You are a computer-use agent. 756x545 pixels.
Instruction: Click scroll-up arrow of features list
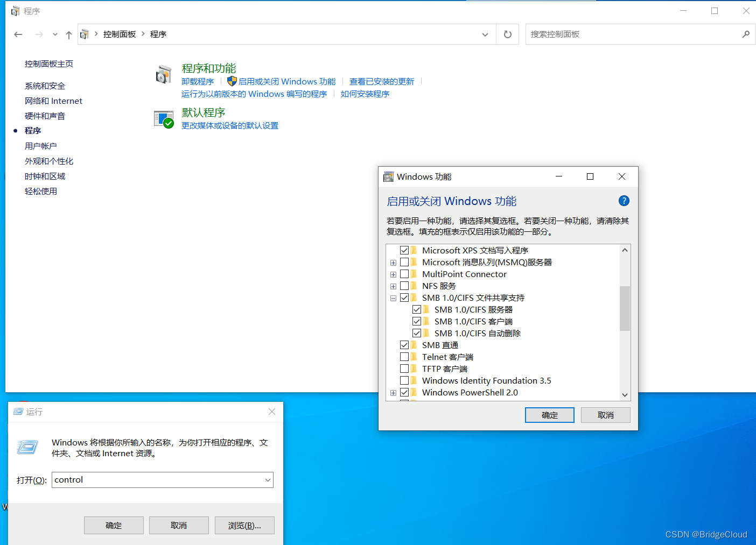coord(625,250)
